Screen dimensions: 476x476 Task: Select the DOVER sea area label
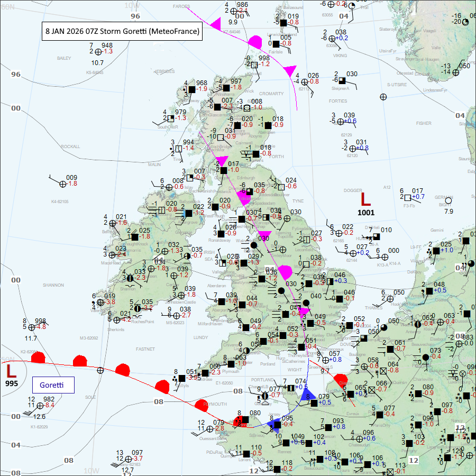coord(346,344)
